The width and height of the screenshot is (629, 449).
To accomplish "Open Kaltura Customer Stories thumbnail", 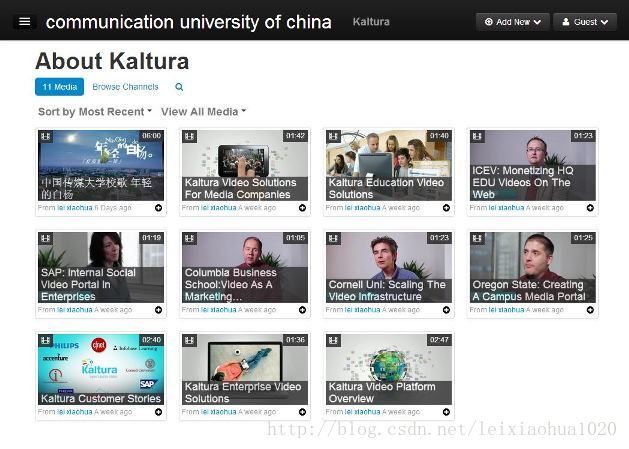I will pyautogui.click(x=101, y=369).
